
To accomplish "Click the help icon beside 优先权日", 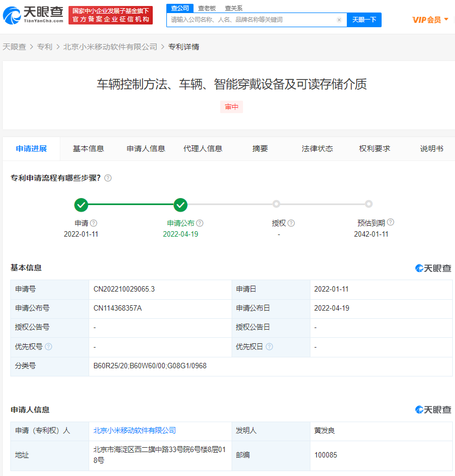I will tap(270, 347).
